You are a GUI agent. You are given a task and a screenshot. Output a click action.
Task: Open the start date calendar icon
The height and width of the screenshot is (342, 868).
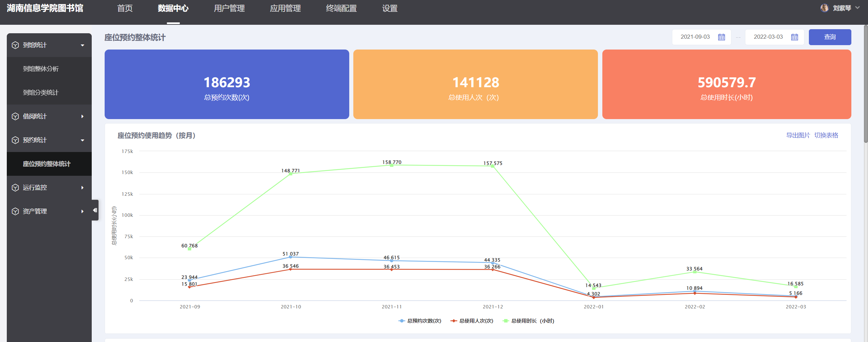click(722, 37)
